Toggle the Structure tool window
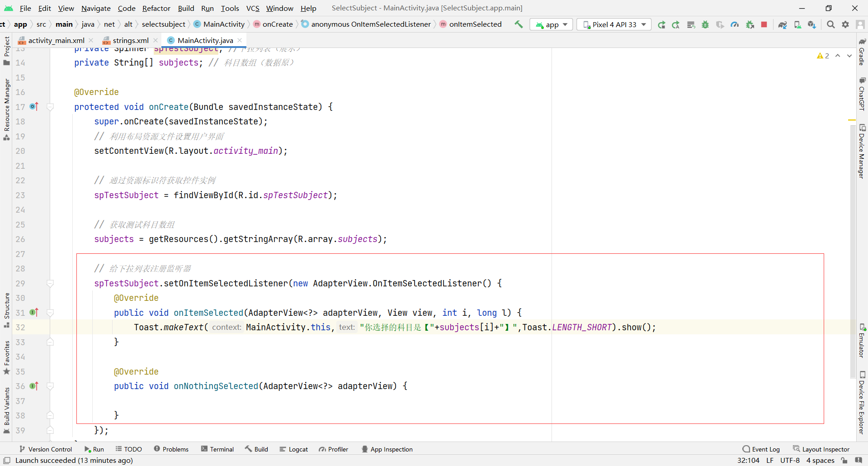The image size is (868, 466). click(x=6, y=310)
